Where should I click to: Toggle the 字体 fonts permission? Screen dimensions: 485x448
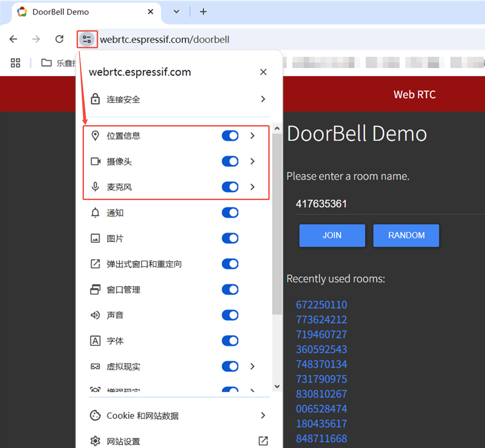pyautogui.click(x=230, y=341)
